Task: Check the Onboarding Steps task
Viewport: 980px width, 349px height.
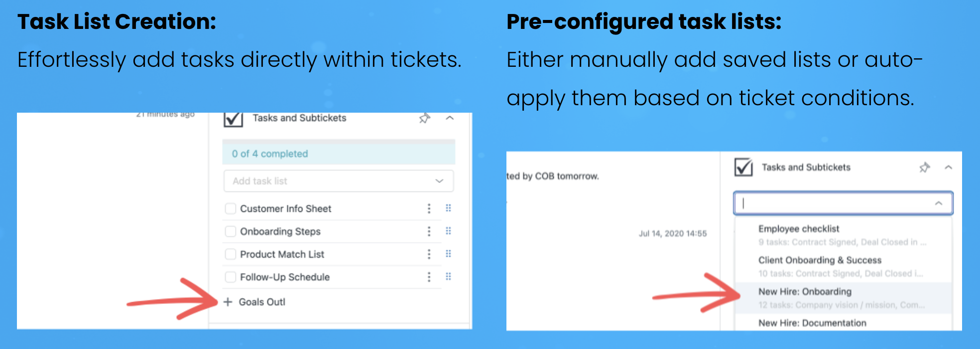Action: click(230, 231)
